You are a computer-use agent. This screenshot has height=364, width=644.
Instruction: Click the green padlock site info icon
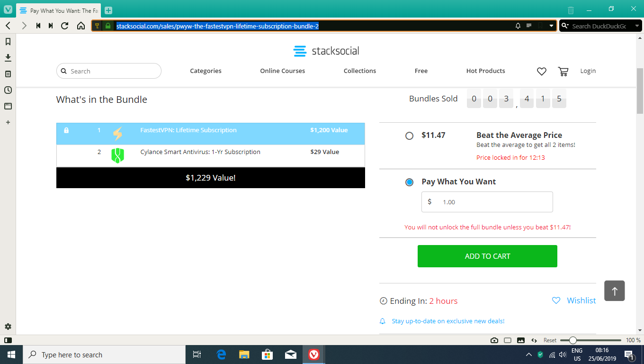108,26
